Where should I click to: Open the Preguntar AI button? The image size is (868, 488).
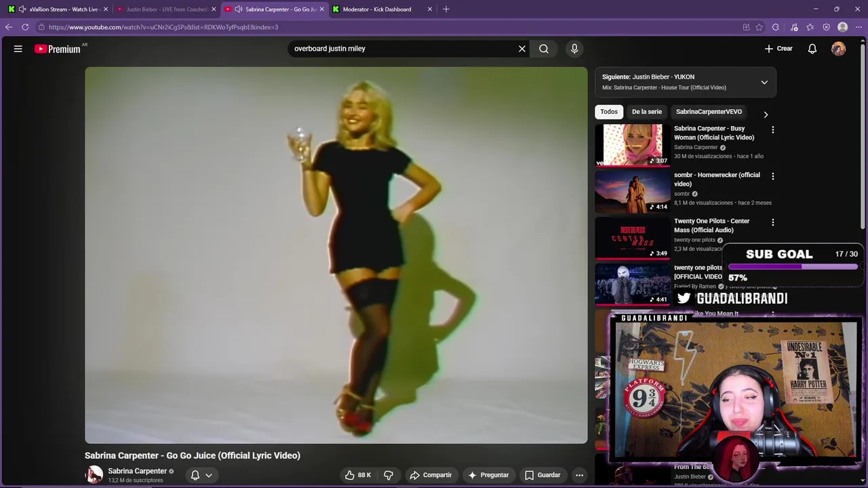click(x=488, y=475)
